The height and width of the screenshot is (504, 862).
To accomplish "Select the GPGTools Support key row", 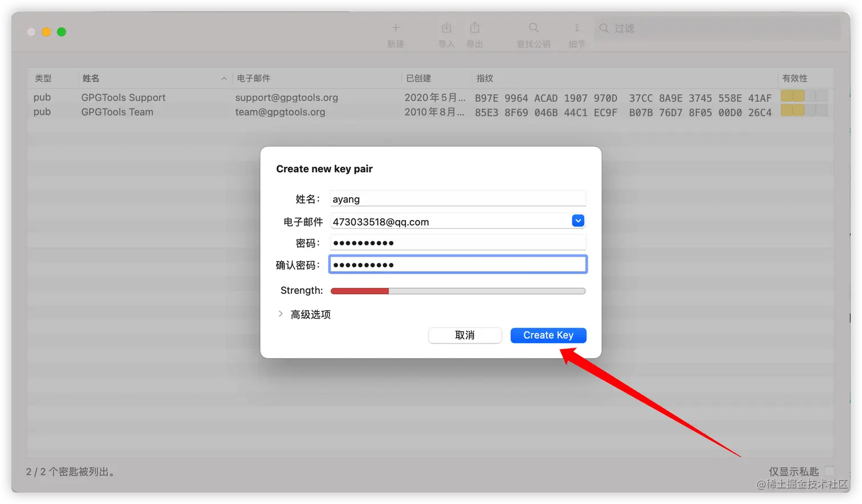I will click(430, 97).
